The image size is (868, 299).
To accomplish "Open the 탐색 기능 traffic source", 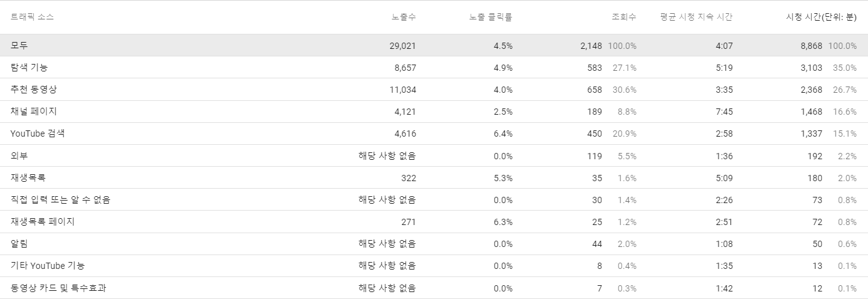I will tap(29, 68).
